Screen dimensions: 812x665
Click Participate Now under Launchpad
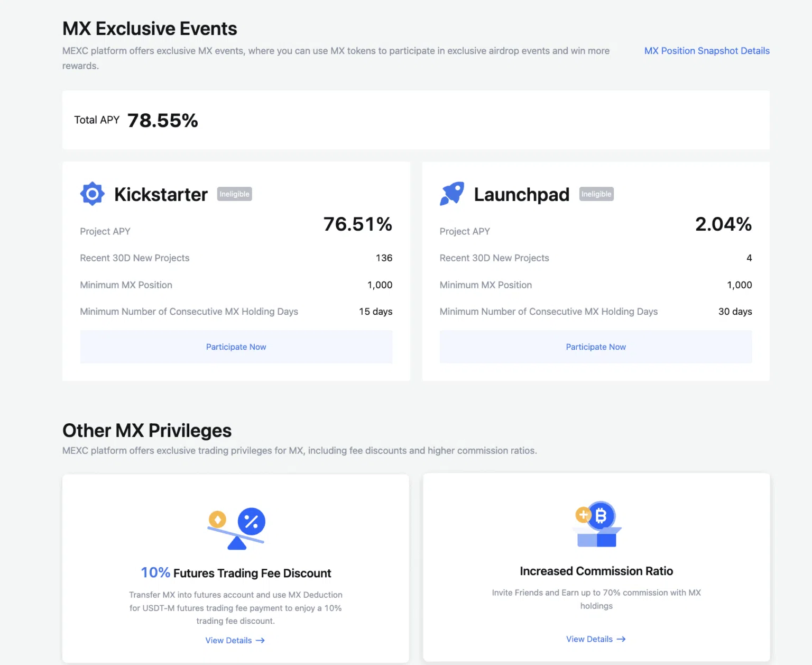[x=596, y=347]
